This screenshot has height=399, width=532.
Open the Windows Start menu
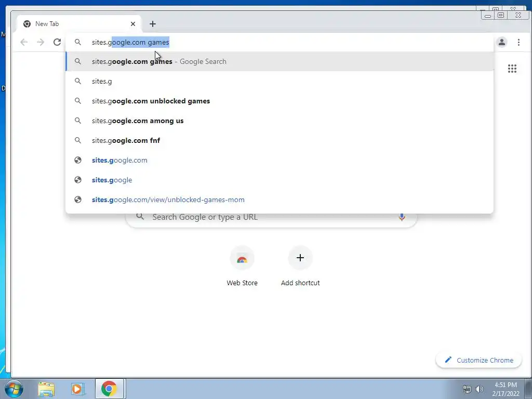point(14,389)
